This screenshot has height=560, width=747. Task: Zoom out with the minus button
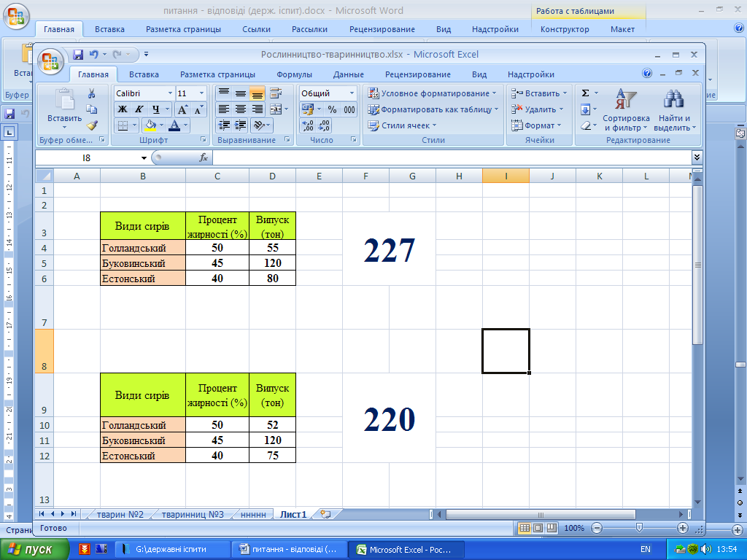[597, 528]
